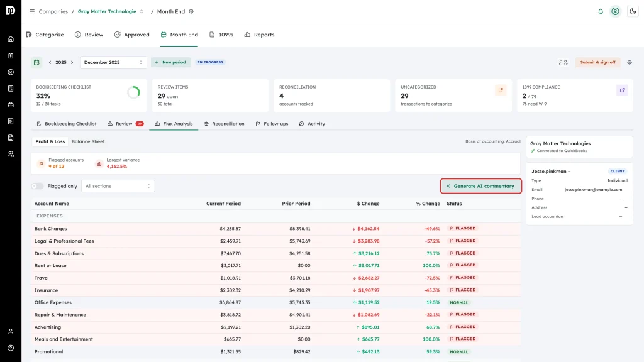Click the Travel $2,682.27 change value
The image size is (644, 362).
pyautogui.click(x=366, y=278)
